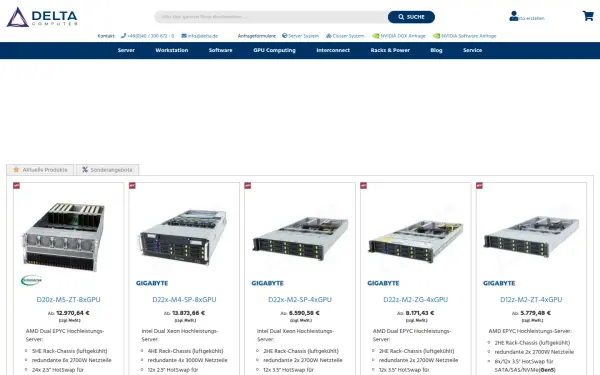
Task: Open the D20z-M5-ZT-8xGPU product link
Action: click(68, 300)
